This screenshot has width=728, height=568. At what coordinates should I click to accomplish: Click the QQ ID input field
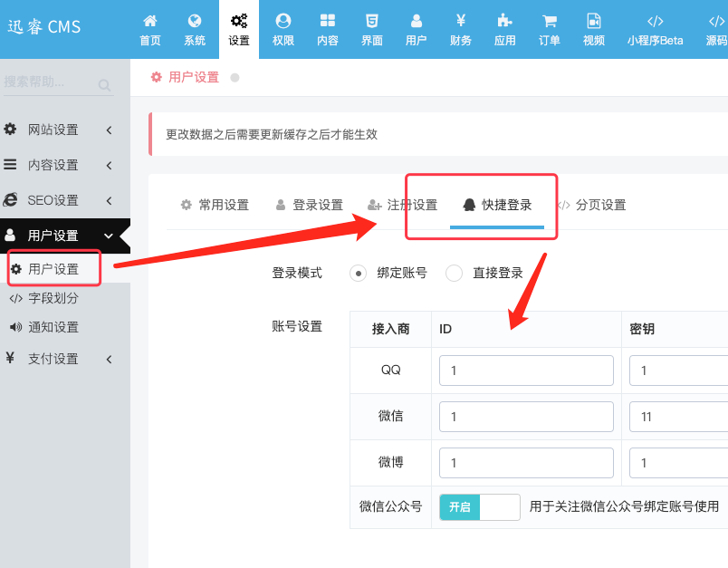526,371
